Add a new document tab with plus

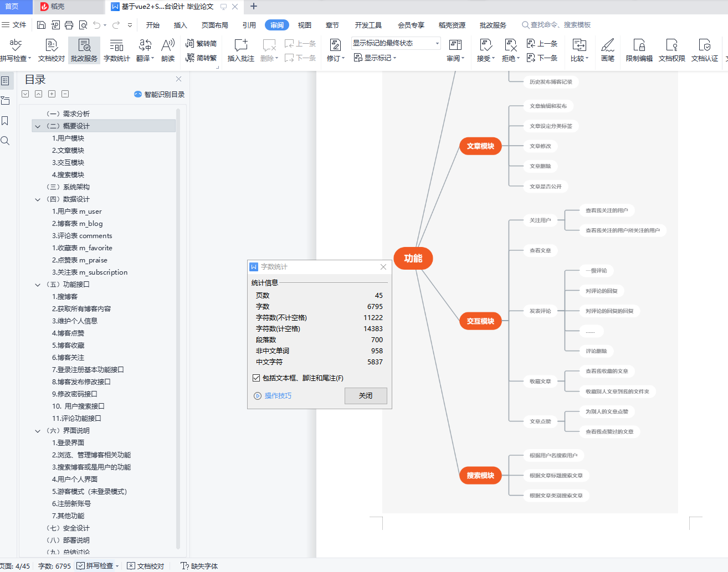click(x=254, y=7)
